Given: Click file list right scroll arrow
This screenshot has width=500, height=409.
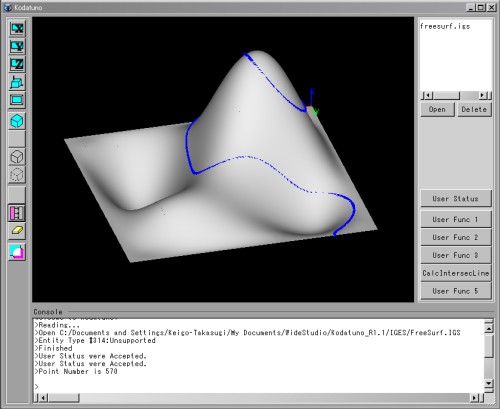Looking at the screenshot, I should (483, 96).
